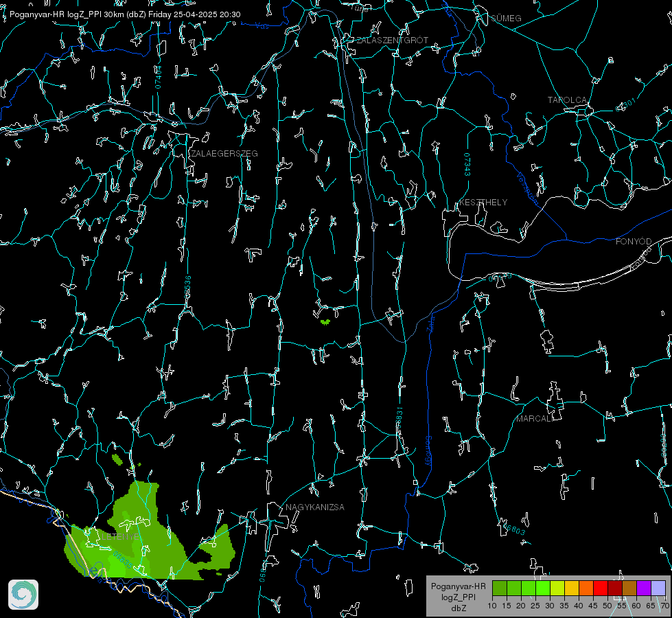
Task: Click the NAGYKANIZSA city label
Action: click(315, 507)
